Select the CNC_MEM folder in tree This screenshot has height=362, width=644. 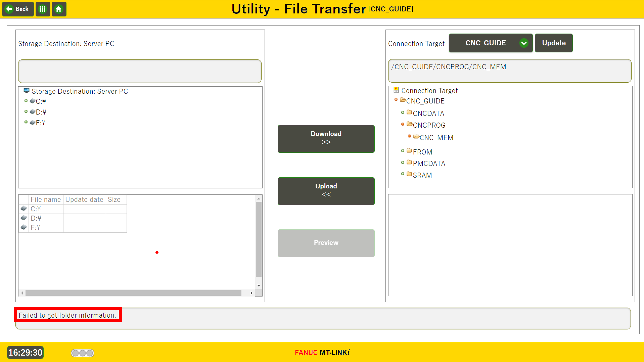point(436,138)
